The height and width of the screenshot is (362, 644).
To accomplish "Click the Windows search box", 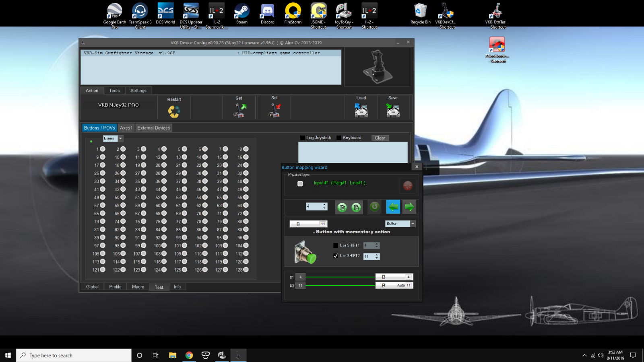I will pyautogui.click(x=74, y=355).
